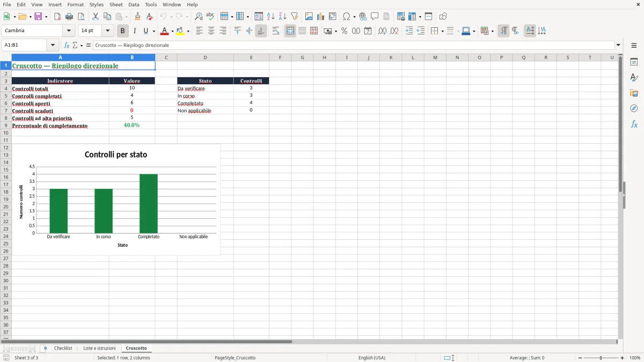The height and width of the screenshot is (362, 644).
Task: Click the Cut scissors icon
Action: [x=96, y=17]
